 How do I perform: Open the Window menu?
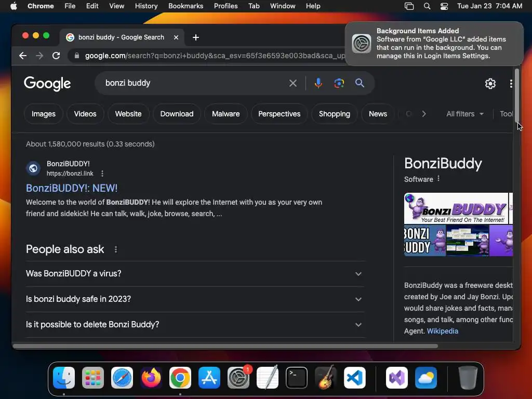pyautogui.click(x=283, y=6)
